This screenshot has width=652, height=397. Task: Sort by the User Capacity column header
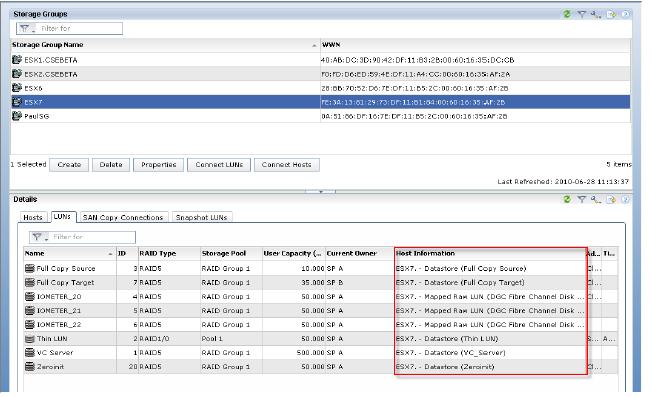(x=294, y=253)
